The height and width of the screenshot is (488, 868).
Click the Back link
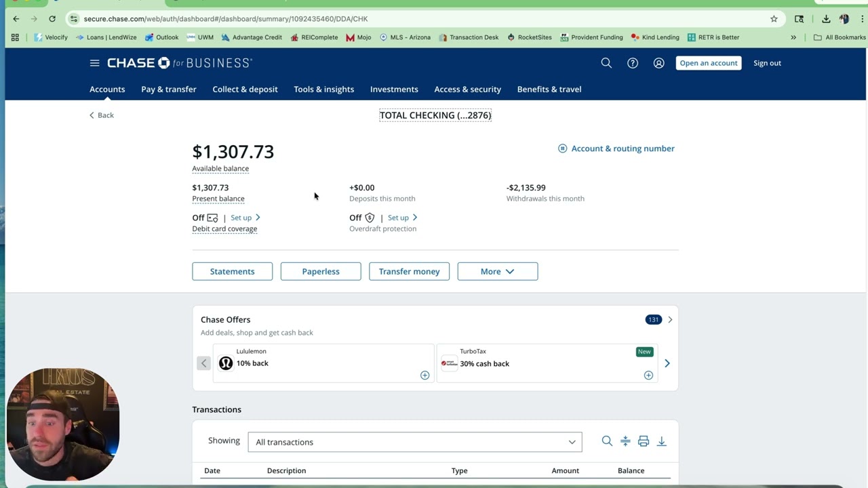click(x=102, y=115)
